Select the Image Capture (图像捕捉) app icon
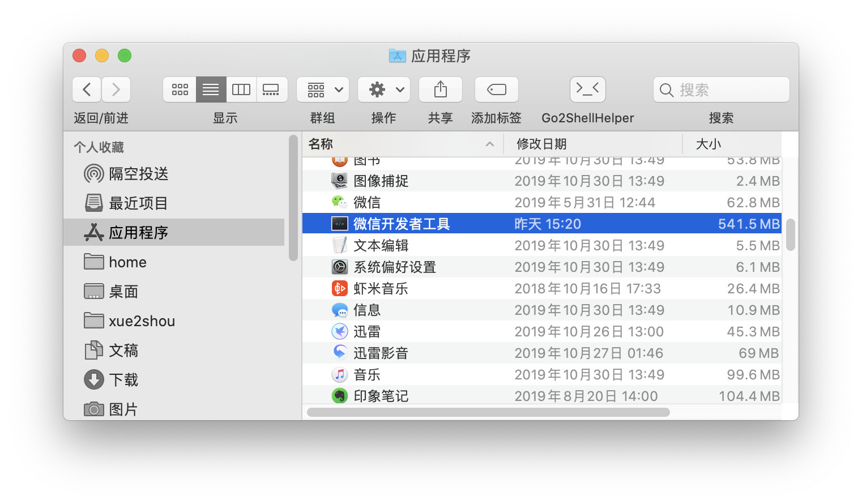The width and height of the screenshot is (862, 504). click(x=339, y=181)
